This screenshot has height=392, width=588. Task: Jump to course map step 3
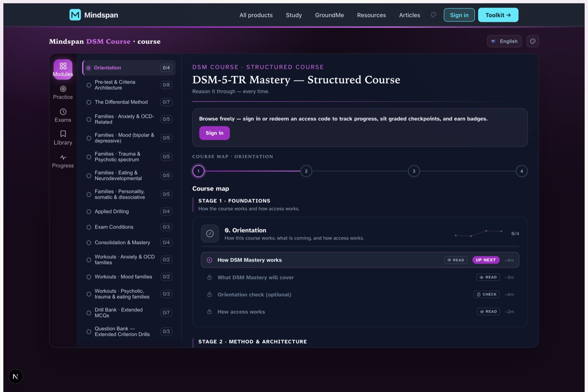tap(414, 171)
